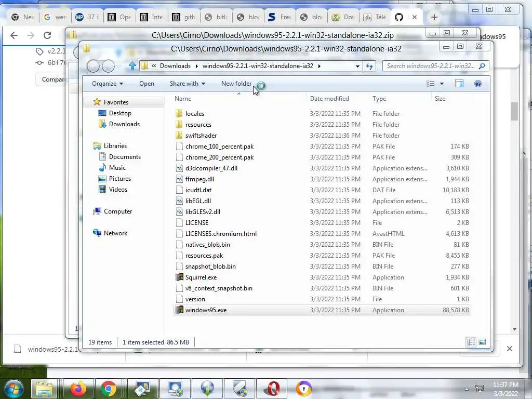
Task: Open Firefox from the taskbar
Action: (78, 389)
